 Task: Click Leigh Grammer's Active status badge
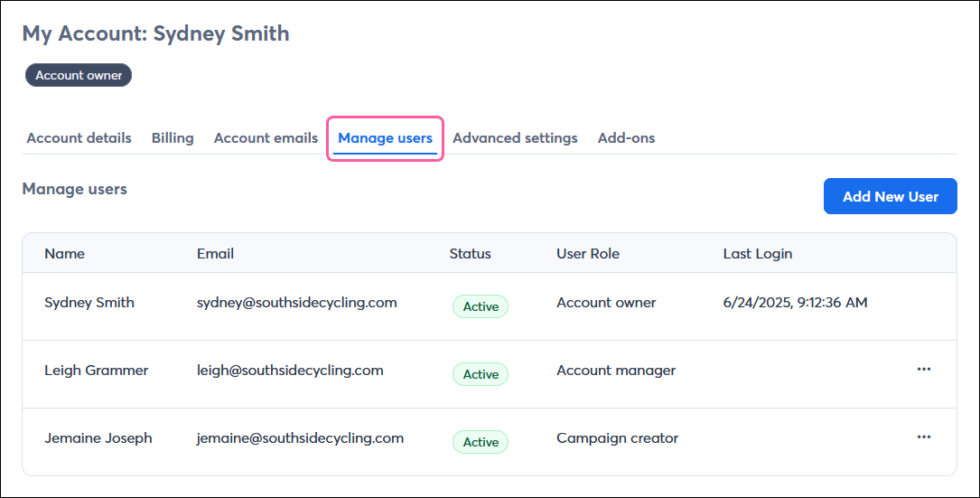click(481, 374)
